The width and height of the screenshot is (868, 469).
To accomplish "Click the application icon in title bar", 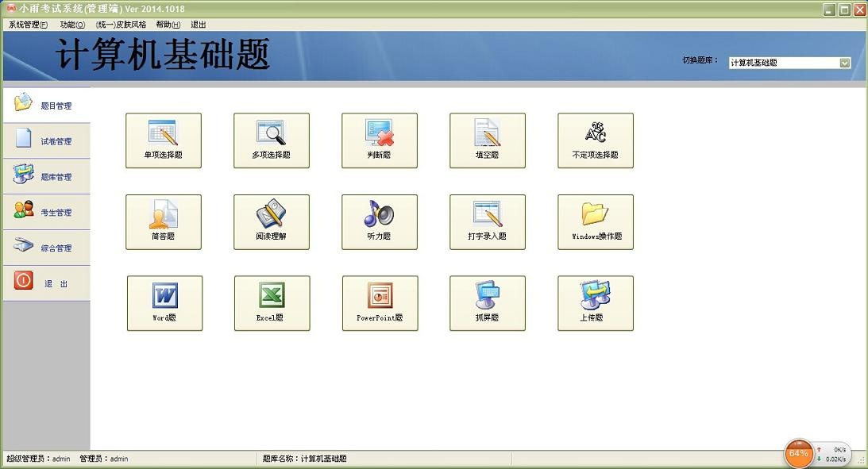I will pyautogui.click(x=10, y=8).
